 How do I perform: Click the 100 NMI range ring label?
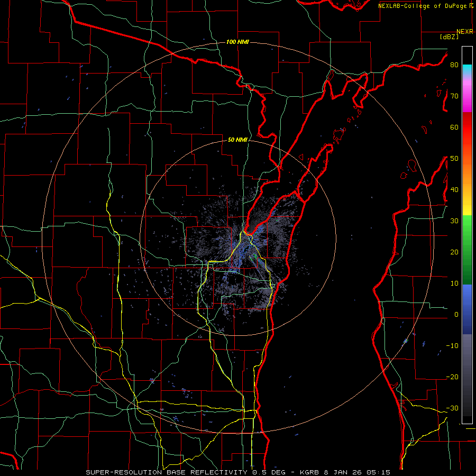coord(237,42)
